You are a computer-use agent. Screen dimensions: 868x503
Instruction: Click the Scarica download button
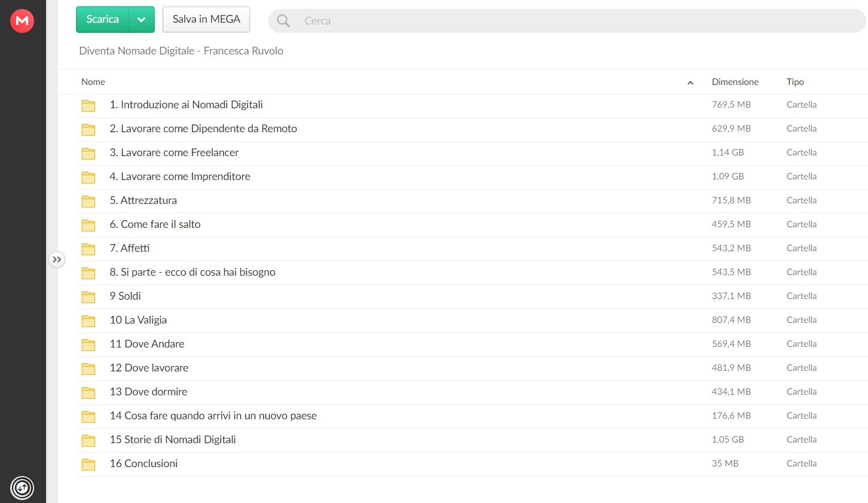[102, 19]
